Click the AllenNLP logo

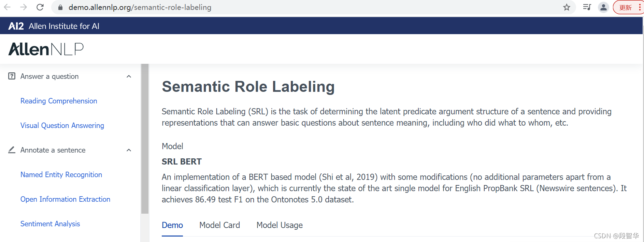click(46, 49)
